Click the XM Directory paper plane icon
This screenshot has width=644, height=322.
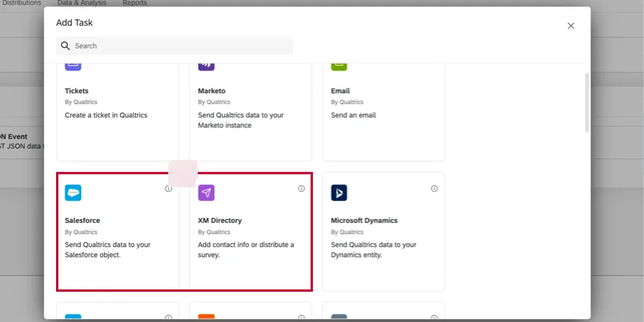(x=206, y=193)
